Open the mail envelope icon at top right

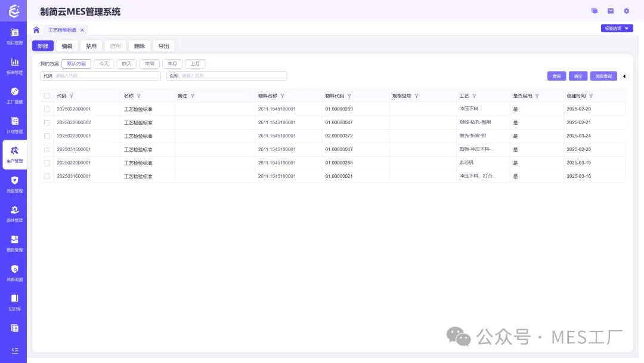tap(611, 11)
